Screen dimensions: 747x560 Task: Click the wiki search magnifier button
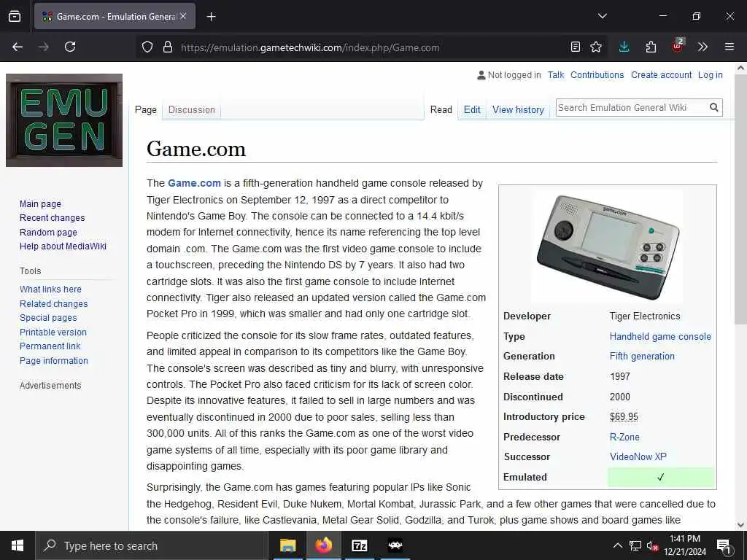point(713,108)
